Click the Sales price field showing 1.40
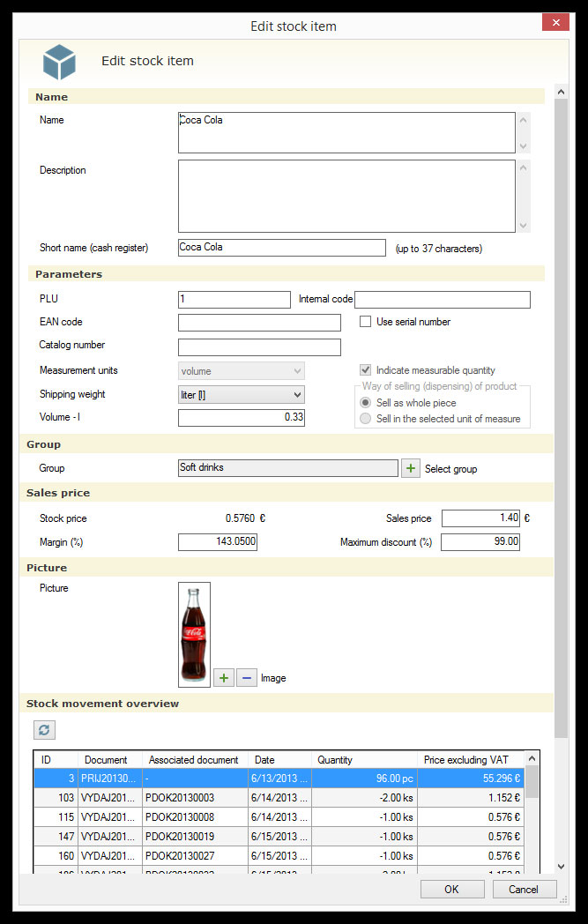 point(480,518)
